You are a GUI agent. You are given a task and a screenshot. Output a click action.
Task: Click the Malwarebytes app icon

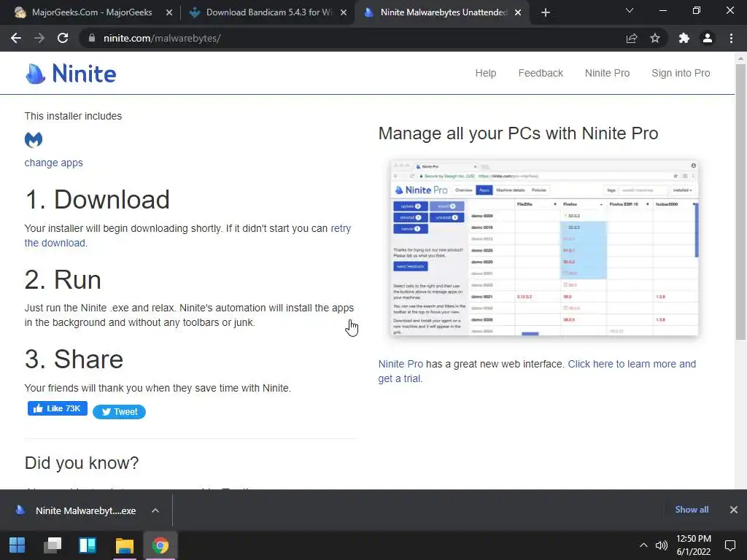coord(34,139)
